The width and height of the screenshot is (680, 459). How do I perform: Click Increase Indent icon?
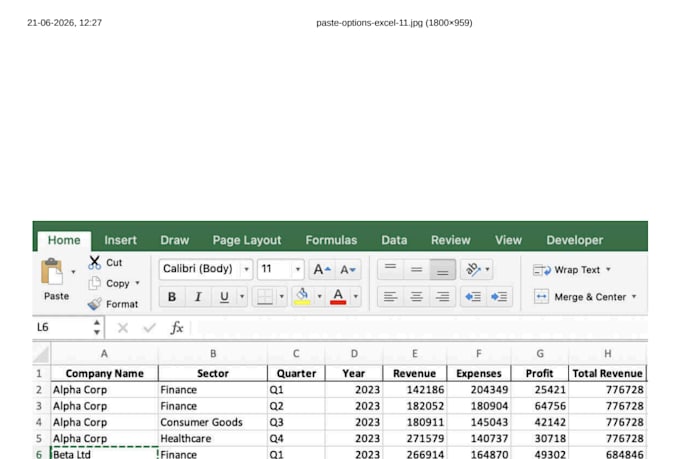(499, 297)
